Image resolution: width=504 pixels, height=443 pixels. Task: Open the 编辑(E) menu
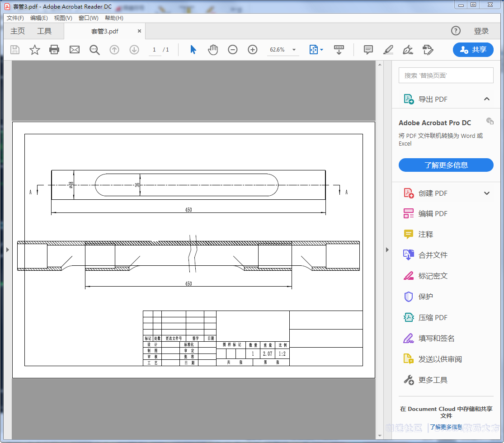[39, 18]
